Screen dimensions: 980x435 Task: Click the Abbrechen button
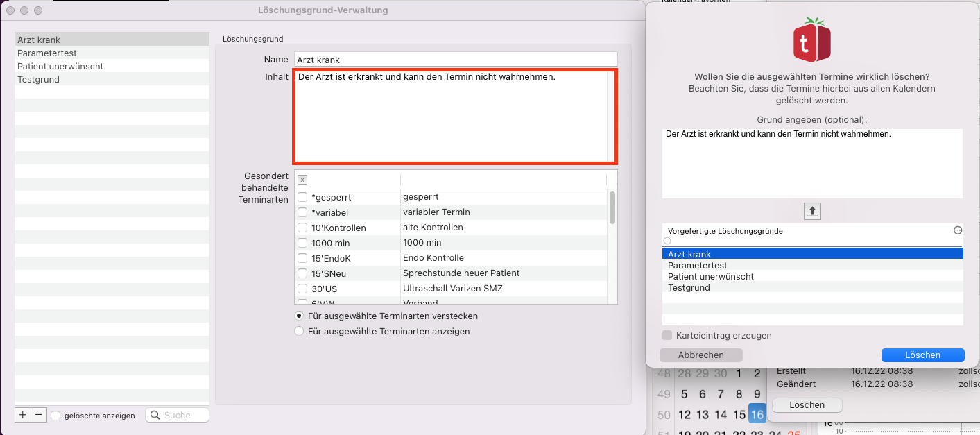coord(700,355)
